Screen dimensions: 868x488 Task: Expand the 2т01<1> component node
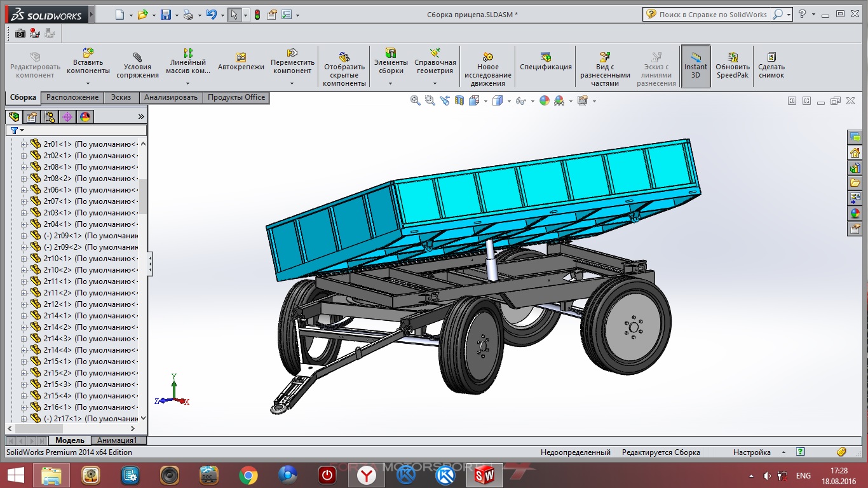click(24, 144)
